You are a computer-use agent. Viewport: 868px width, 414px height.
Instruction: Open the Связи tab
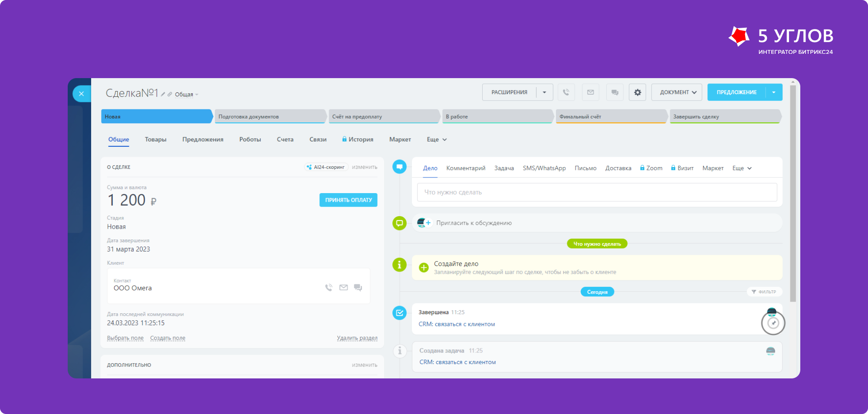[x=318, y=139]
